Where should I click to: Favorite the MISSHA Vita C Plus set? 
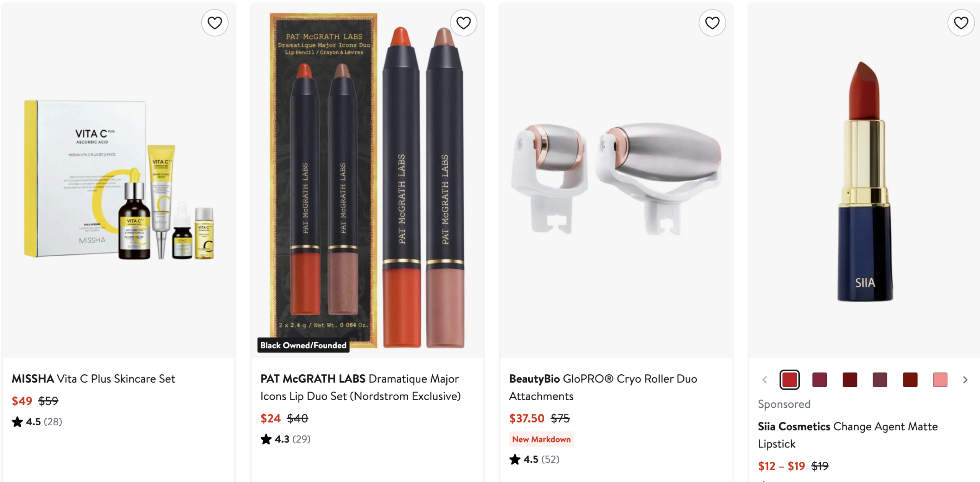click(215, 23)
